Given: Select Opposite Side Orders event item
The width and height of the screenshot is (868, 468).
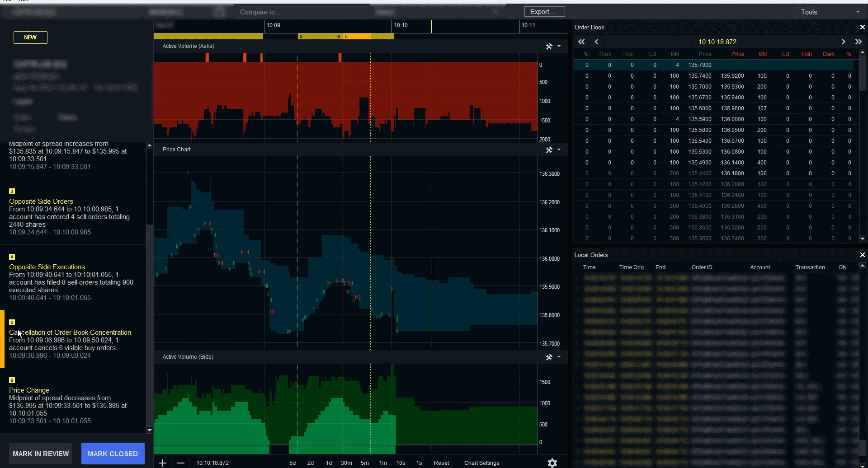Looking at the screenshot, I should point(73,212).
